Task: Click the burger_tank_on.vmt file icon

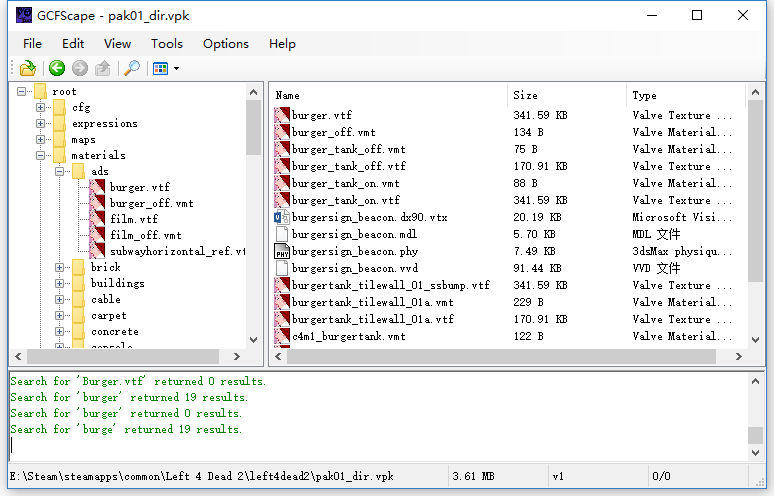Action: (282, 183)
